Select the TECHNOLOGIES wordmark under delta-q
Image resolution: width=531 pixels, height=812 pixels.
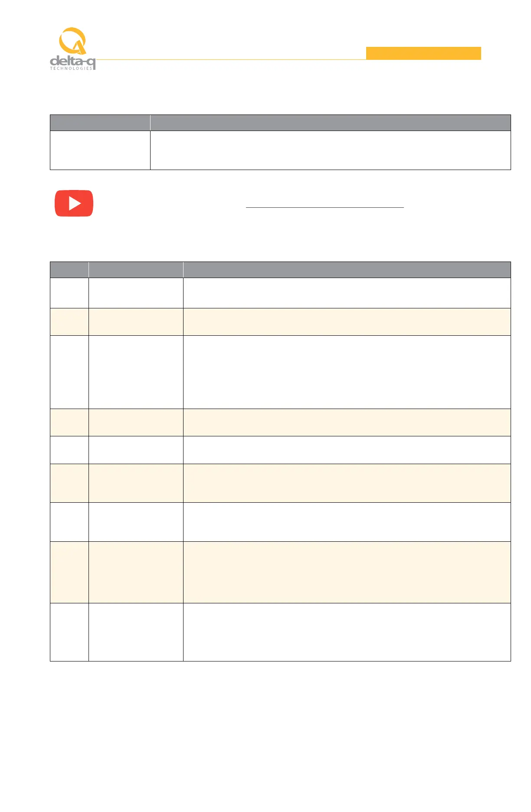[71, 68]
